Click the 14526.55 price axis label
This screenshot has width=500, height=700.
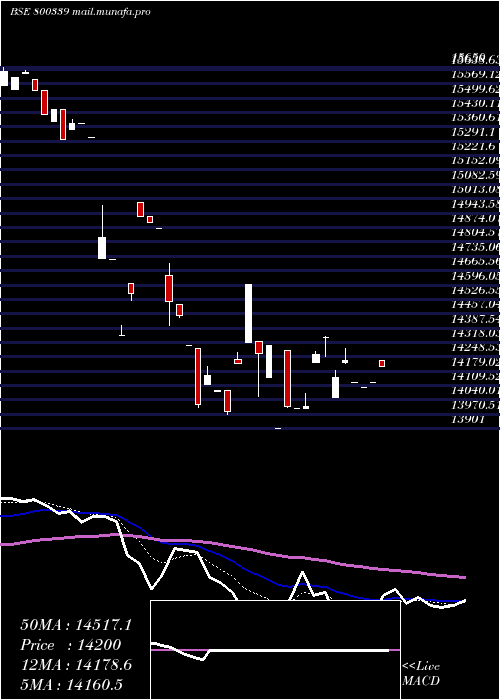pos(475,289)
